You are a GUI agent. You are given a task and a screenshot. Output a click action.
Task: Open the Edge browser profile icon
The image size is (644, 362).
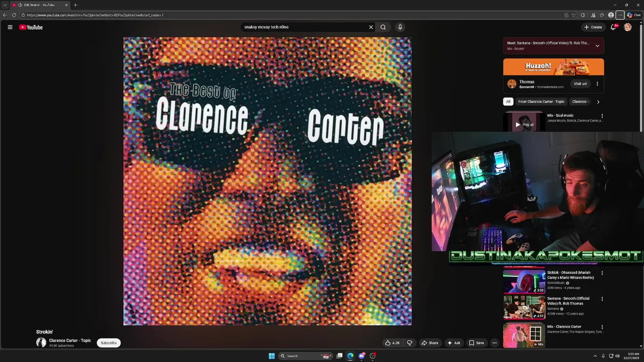(611, 15)
